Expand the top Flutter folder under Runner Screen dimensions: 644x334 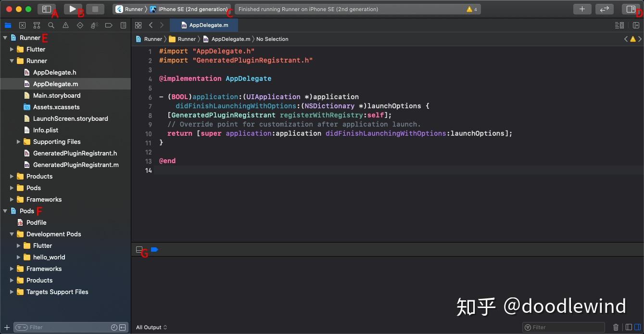(12, 49)
